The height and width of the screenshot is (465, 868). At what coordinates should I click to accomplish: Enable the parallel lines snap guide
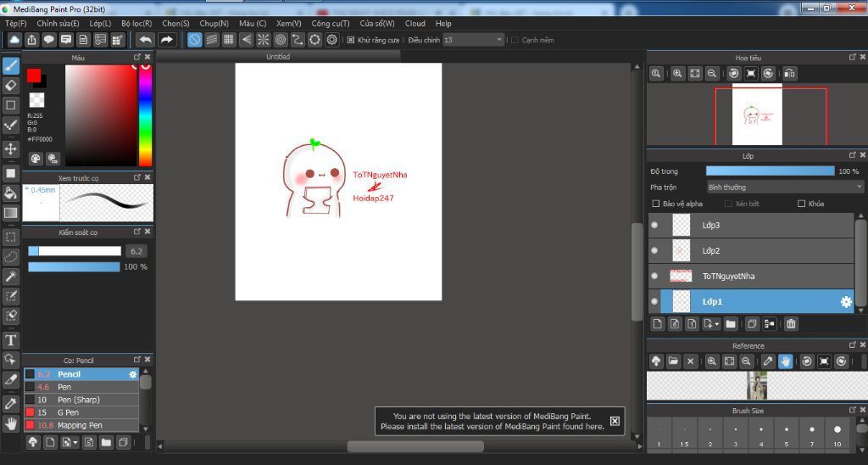point(212,40)
